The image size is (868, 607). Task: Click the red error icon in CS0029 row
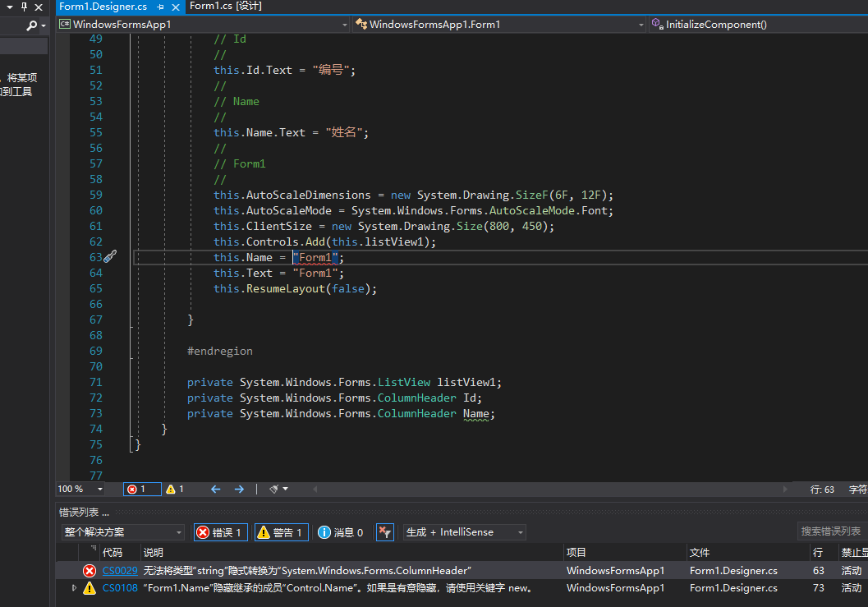[x=90, y=570]
